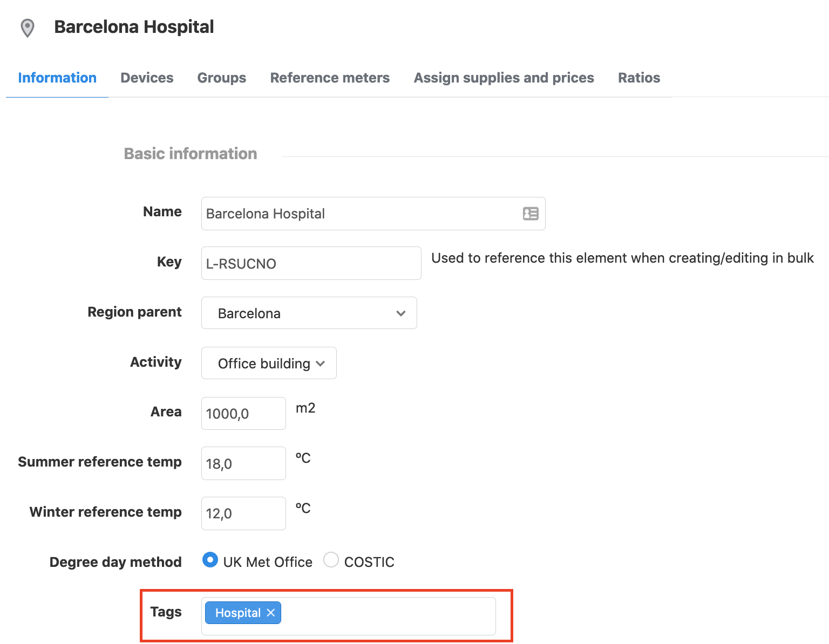Click the Basic information section heading
Image resolution: width=829 pixels, height=644 pixels.
click(x=191, y=154)
